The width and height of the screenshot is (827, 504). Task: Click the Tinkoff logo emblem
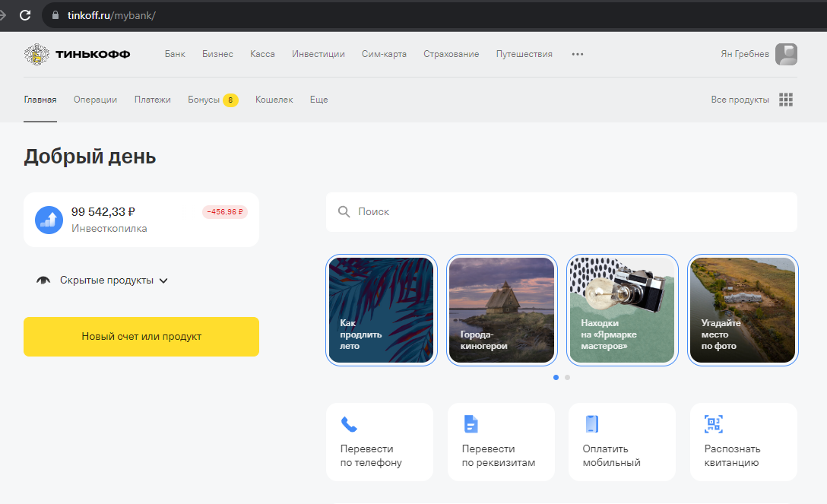(36, 54)
